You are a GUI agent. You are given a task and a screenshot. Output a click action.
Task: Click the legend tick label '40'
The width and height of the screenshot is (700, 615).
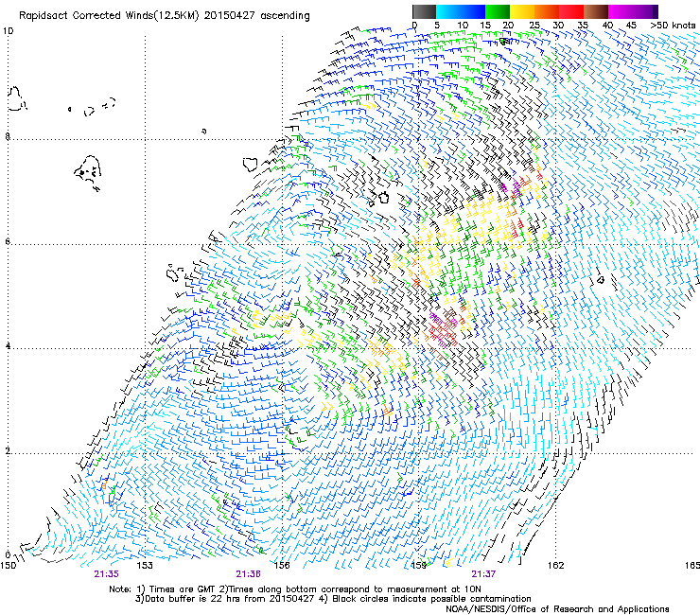607,26
